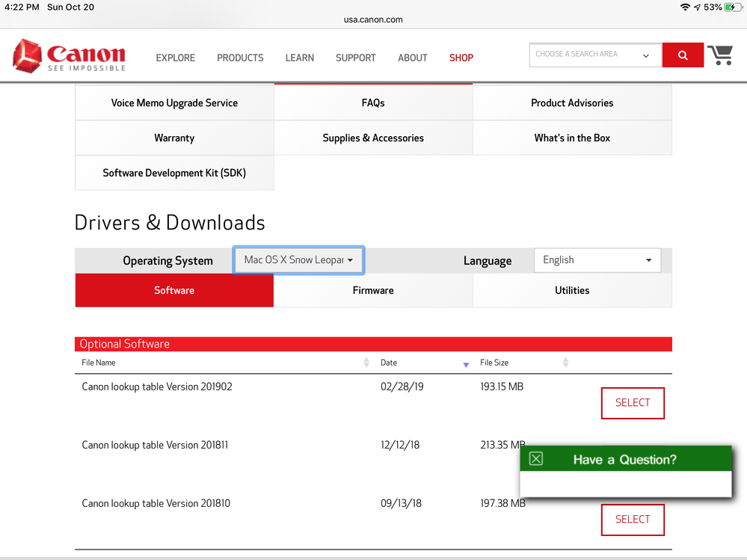Switch to the Utilities tab
This screenshot has width=747, height=560.
pos(572,290)
